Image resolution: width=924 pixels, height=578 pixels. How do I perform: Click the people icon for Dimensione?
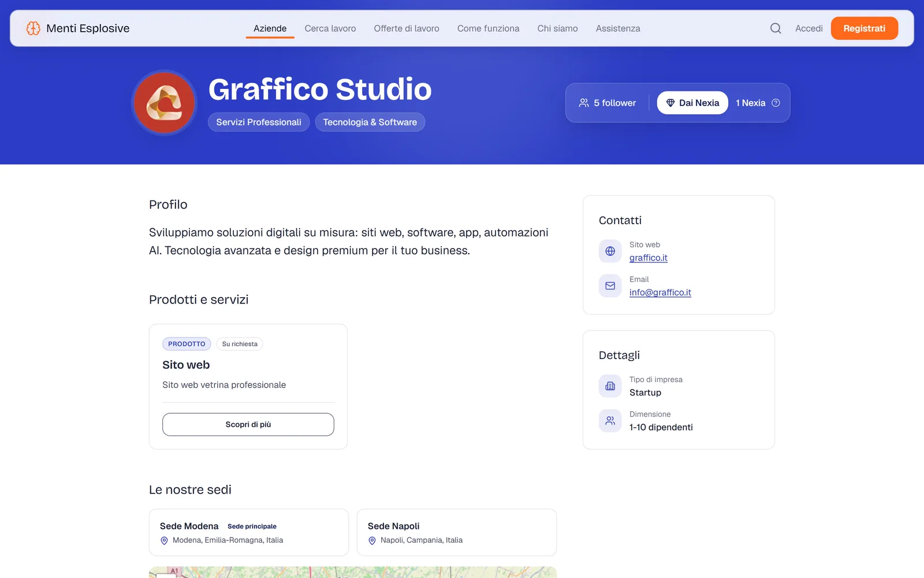(x=610, y=421)
